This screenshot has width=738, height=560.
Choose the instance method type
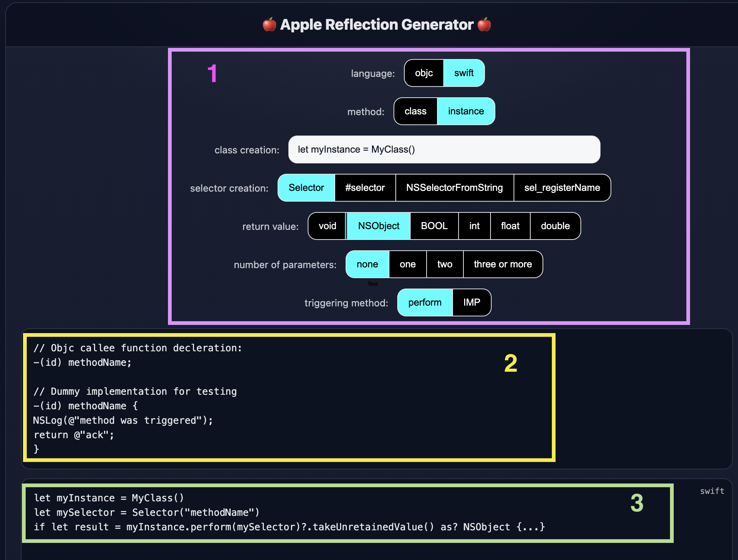point(466,111)
